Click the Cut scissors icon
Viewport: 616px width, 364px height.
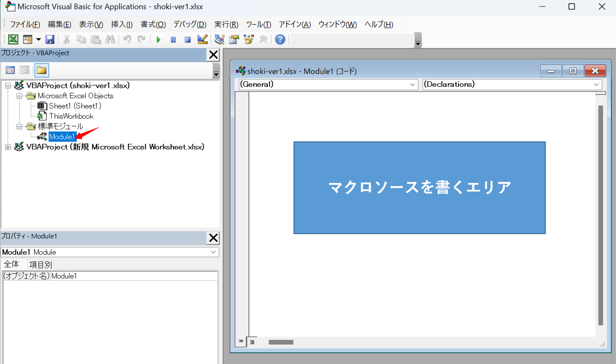66,40
